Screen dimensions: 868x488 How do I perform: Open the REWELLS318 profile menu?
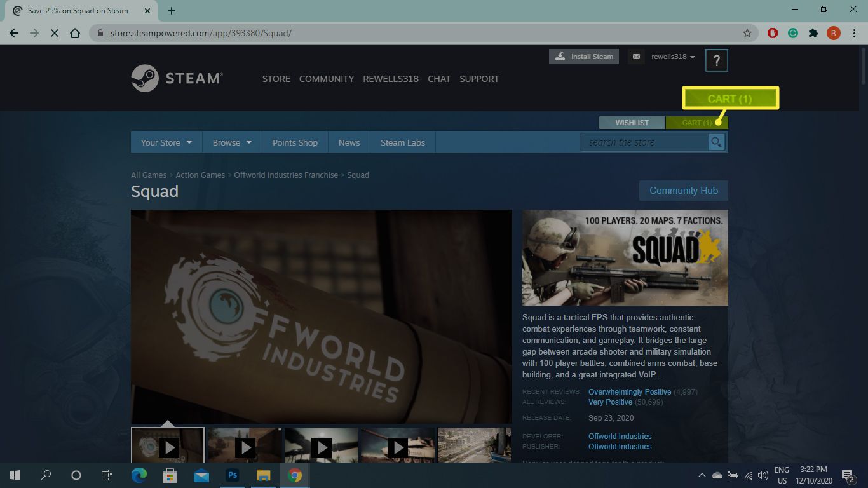pos(391,79)
